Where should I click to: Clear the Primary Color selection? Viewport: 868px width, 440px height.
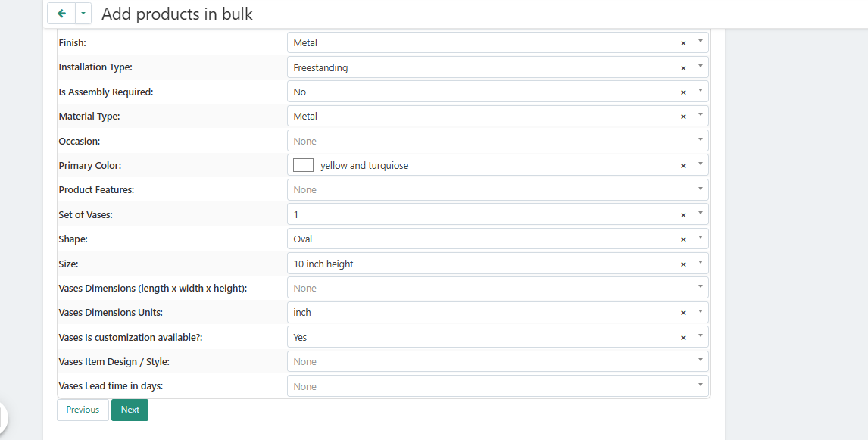point(683,166)
